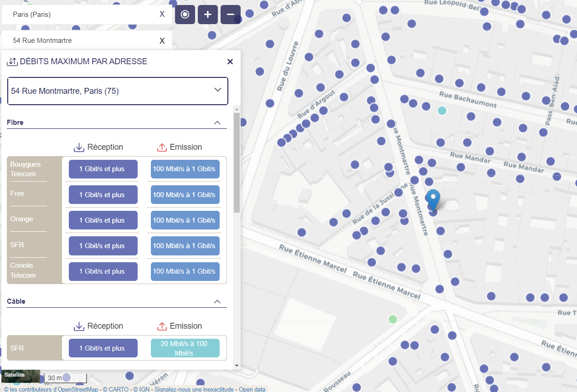Click SFR cable emission 20 Mbit/s badge
Screen dimensions: 577x392
pos(185,348)
